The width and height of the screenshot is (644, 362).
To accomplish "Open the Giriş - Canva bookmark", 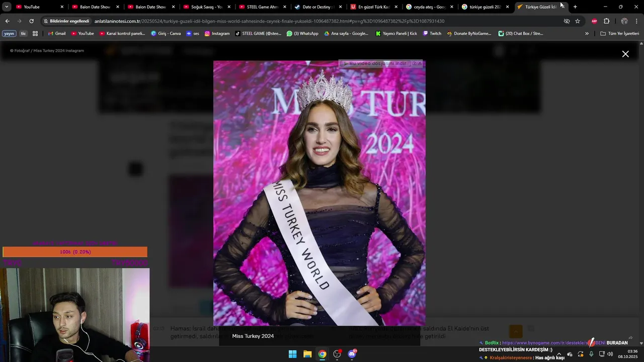I will pos(166,34).
